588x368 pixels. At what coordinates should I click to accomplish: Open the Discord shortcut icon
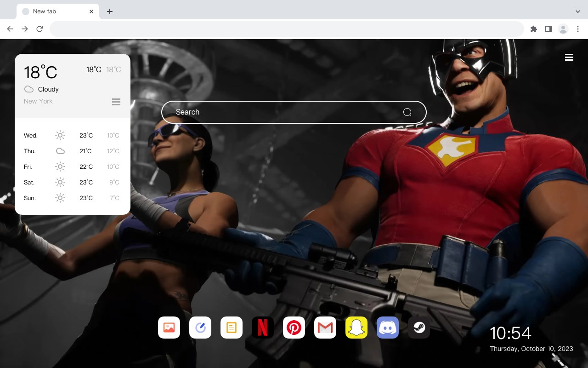click(x=388, y=328)
